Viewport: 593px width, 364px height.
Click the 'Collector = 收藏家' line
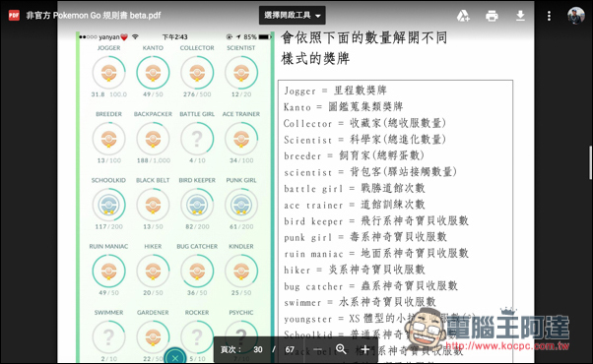pos(364,123)
